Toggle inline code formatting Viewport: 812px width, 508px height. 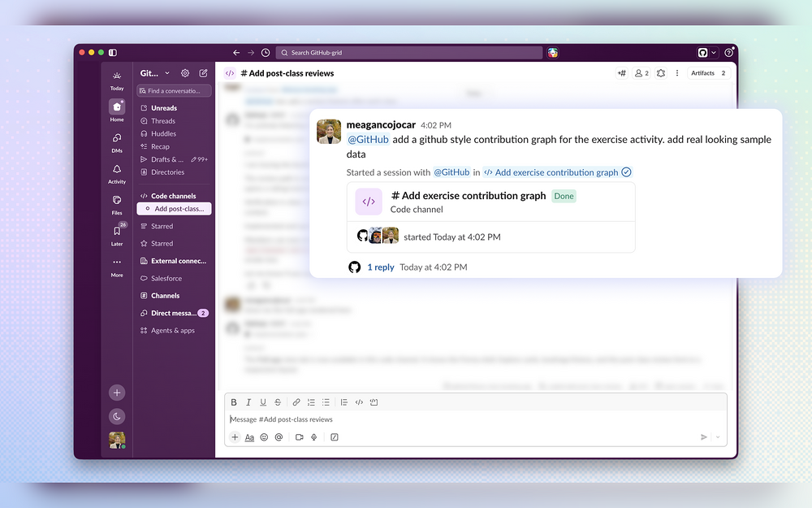[359, 402]
